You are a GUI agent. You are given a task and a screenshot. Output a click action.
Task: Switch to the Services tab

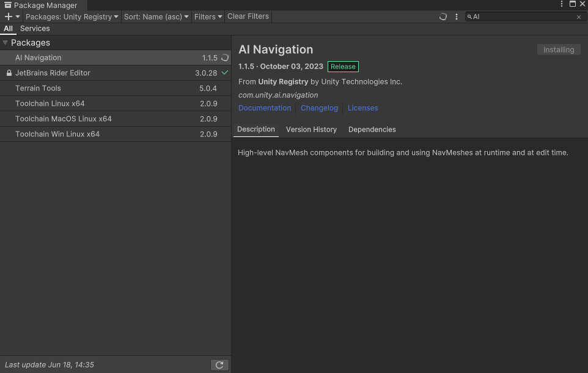point(35,29)
